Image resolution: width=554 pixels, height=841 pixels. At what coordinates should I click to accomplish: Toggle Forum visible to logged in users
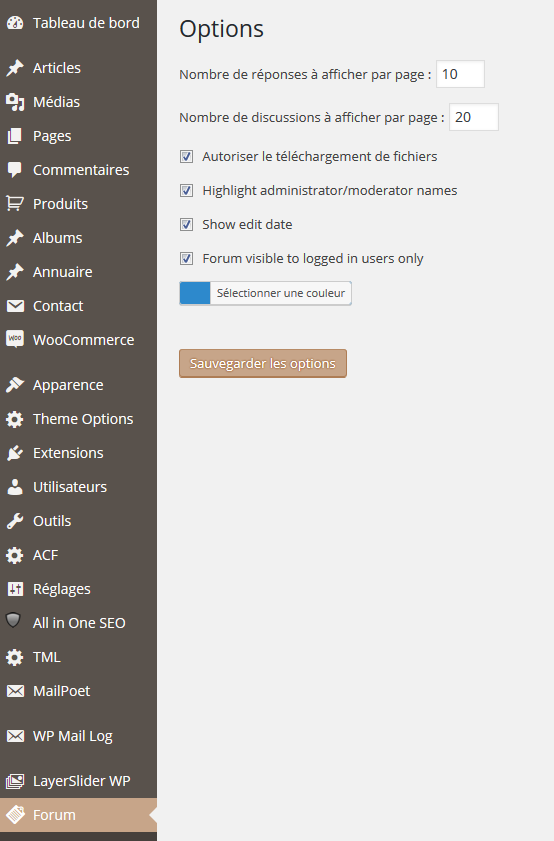[x=186, y=259]
